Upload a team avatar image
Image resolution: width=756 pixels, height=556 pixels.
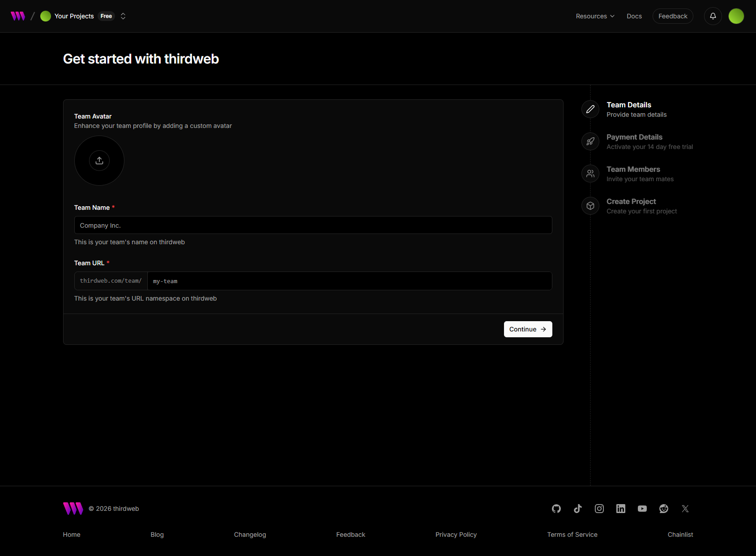tap(99, 161)
